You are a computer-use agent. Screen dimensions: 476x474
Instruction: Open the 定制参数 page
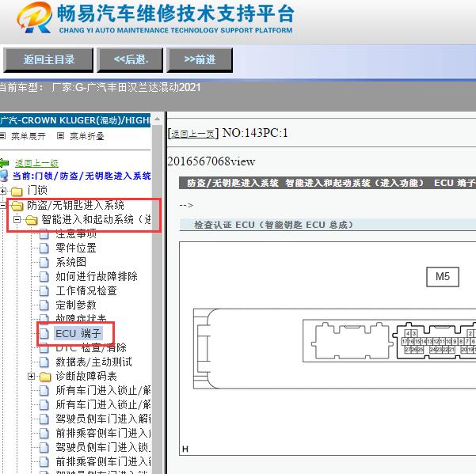pos(76,305)
